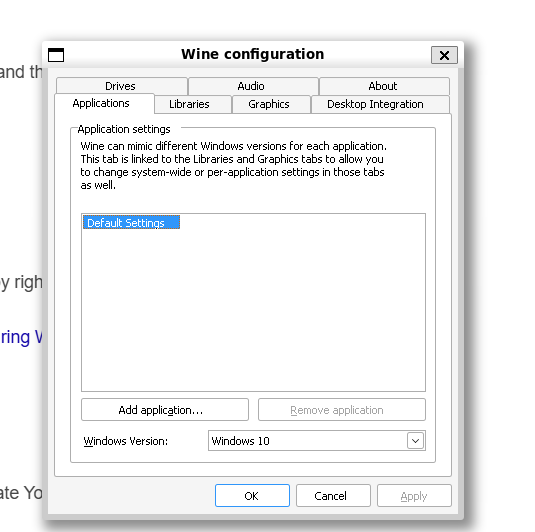The image size is (535, 532).
Task: Open the Graphics tab
Action: click(x=271, y=104)
